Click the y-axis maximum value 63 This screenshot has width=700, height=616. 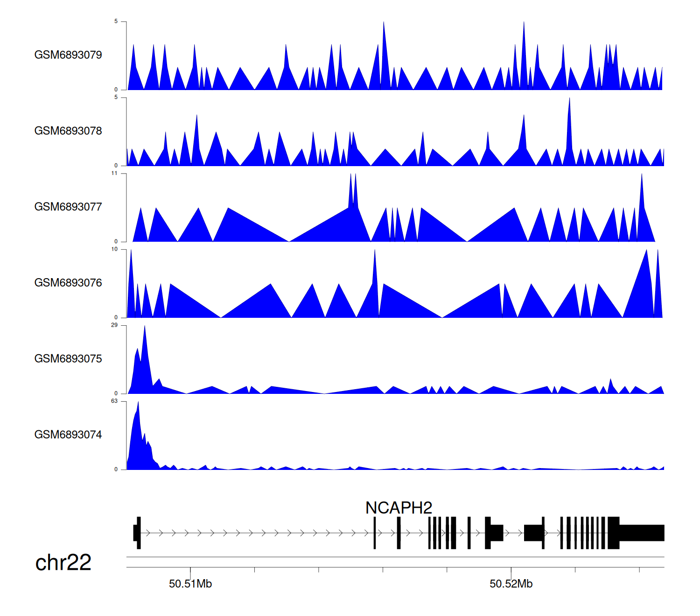(114, 401)
